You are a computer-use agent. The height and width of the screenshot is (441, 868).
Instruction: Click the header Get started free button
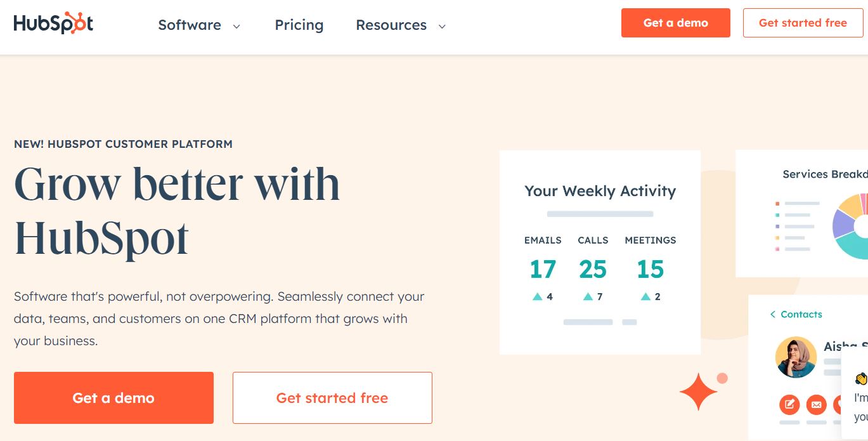[803, 23]
